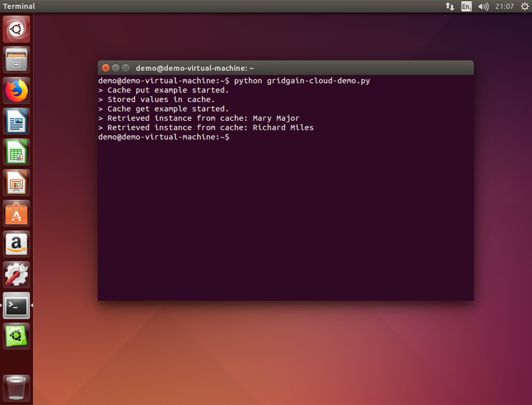This screenshot has height=405, width=532.
Task: Click the terminal title demo@demo-virtual-machine: ~
Action: coord(195,68)
